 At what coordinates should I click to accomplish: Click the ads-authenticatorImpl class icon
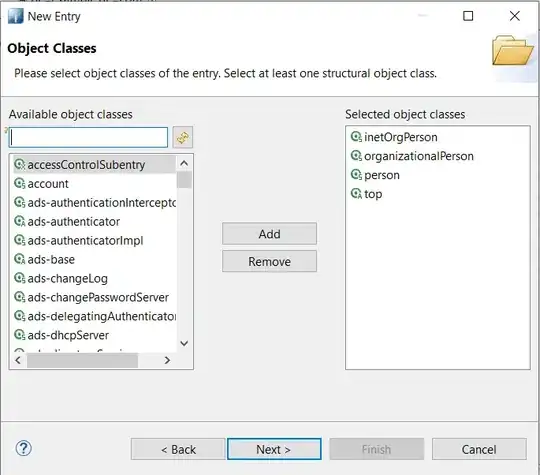point(20,240)
